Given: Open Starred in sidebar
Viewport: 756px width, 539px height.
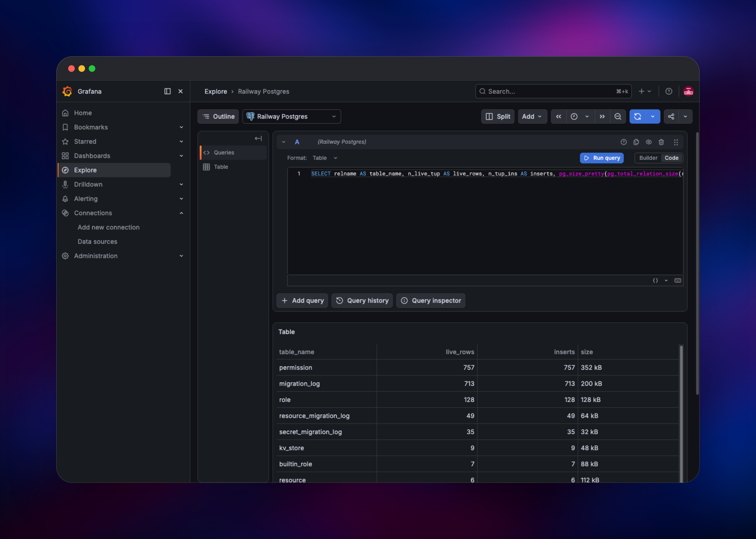Looking at the screenshot, I should [85, 141].
